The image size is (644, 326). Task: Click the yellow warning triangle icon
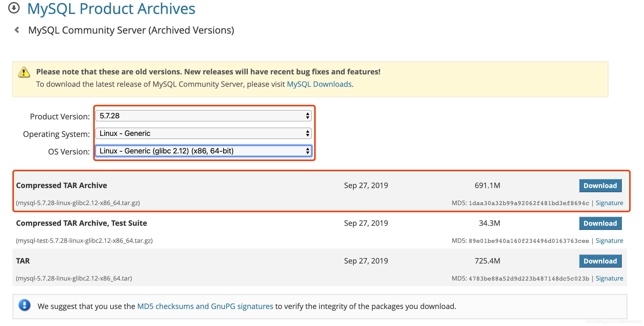pos(24,72)
